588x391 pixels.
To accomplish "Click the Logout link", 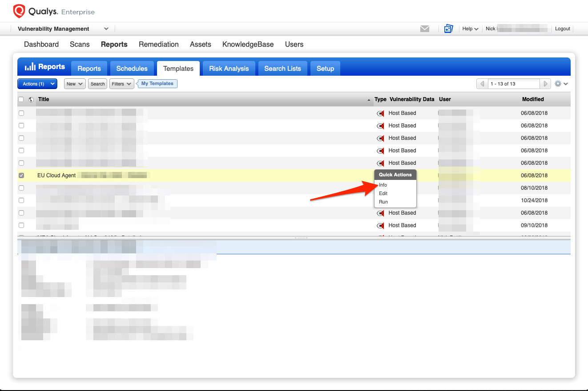I will click(x=562, y=29).
